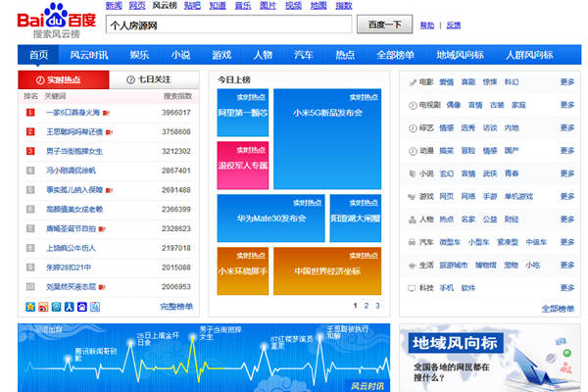Open 人群风向标 in the navigation bar

pyautogui.click(x=529, y=55)
